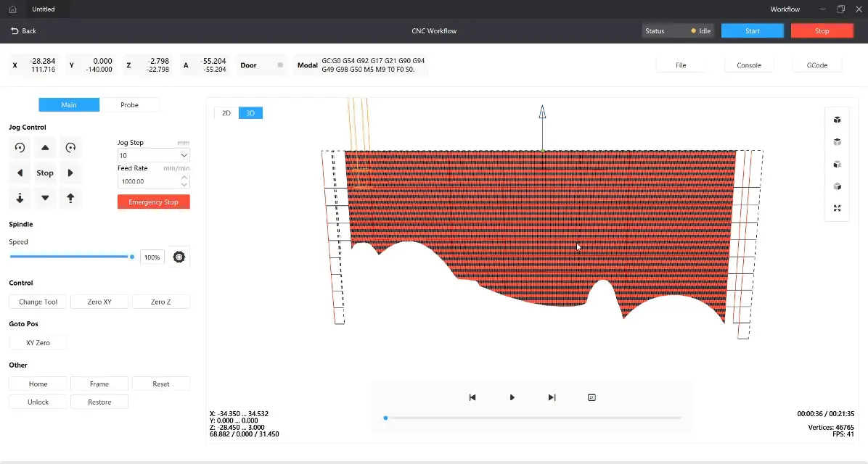Toggle the Door indicator
Image resolution: width=868 pixels, height=464 pixels.
click(280, 65)
